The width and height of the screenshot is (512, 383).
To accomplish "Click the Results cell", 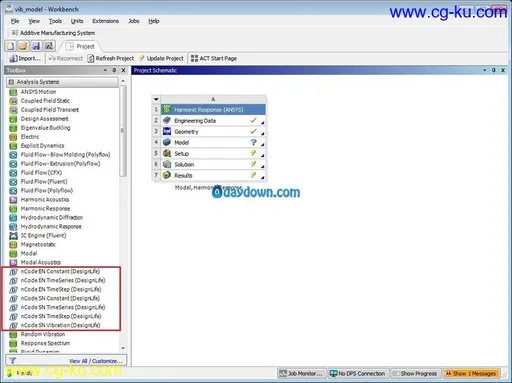I will (x=213, y=176).
